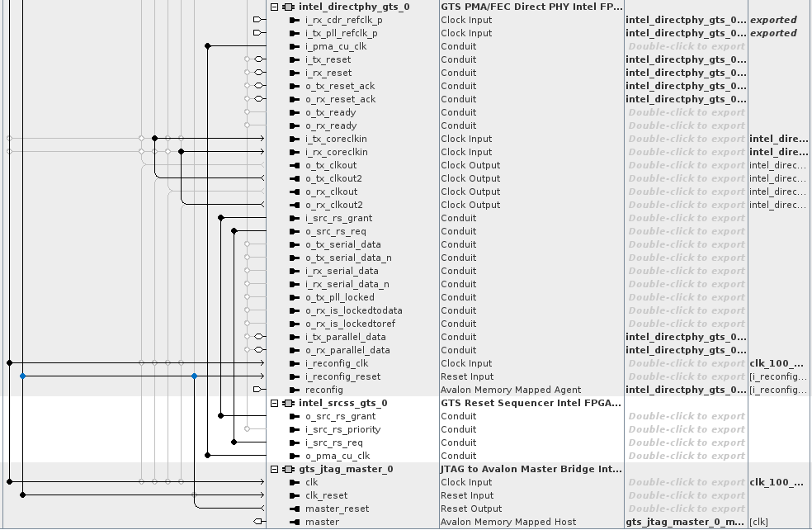Click the 'GTS Reset Sequencer Intel FPGA...' description
Image resolution: width=812 pixels, height=530 pixels.
(531, 403)
